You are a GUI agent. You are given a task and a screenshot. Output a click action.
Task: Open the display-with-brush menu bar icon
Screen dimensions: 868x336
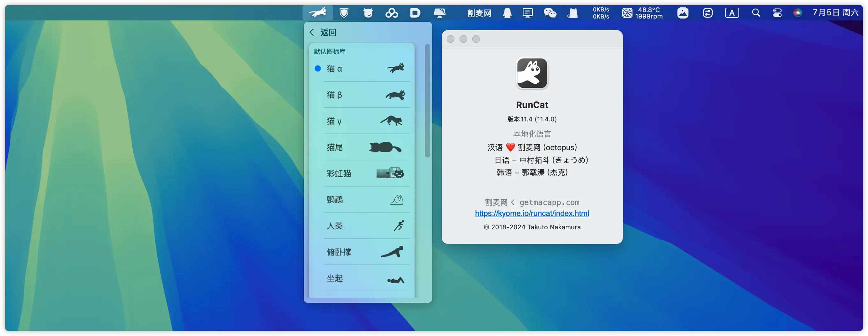(439, 13)
